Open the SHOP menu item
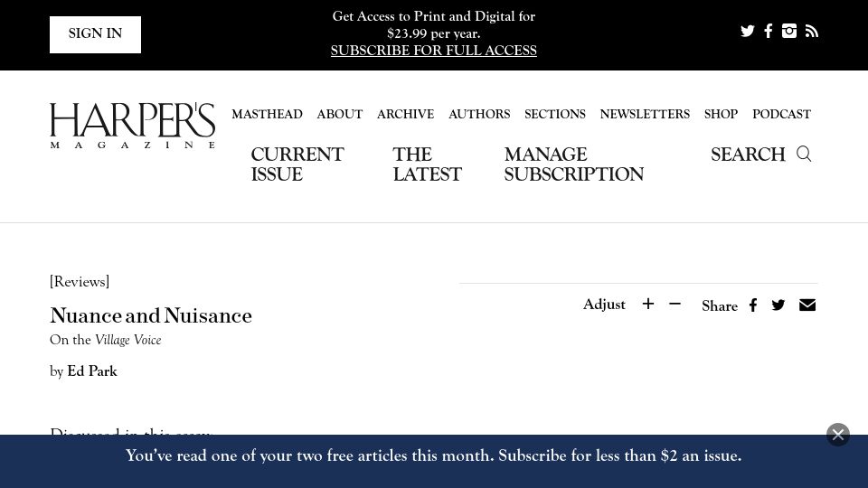The image size is (868, 488). click(721, 114)
